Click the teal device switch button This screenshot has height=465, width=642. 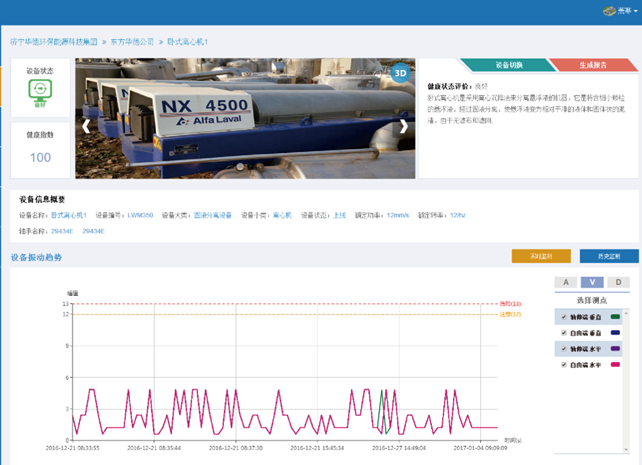509,65
